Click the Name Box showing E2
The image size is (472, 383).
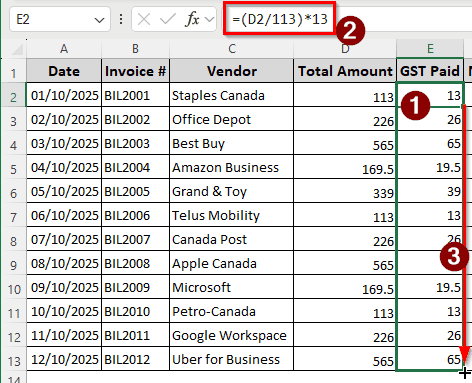pos(60,19)
